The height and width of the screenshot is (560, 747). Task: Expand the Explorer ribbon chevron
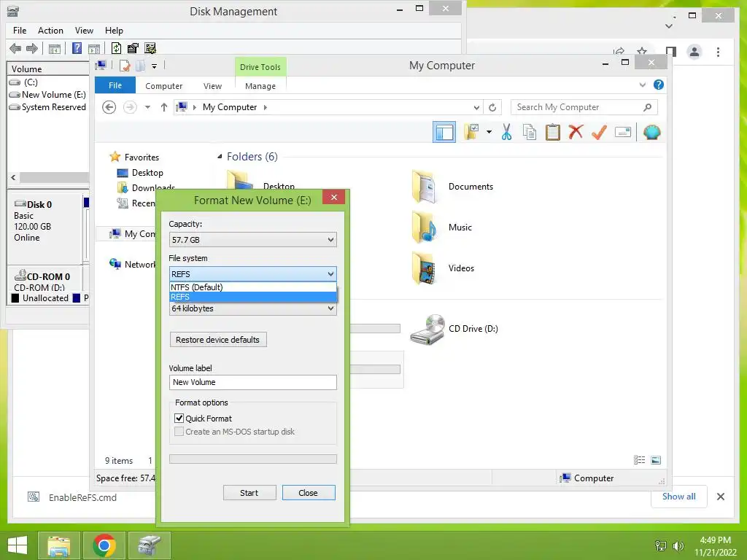[642, 85]
